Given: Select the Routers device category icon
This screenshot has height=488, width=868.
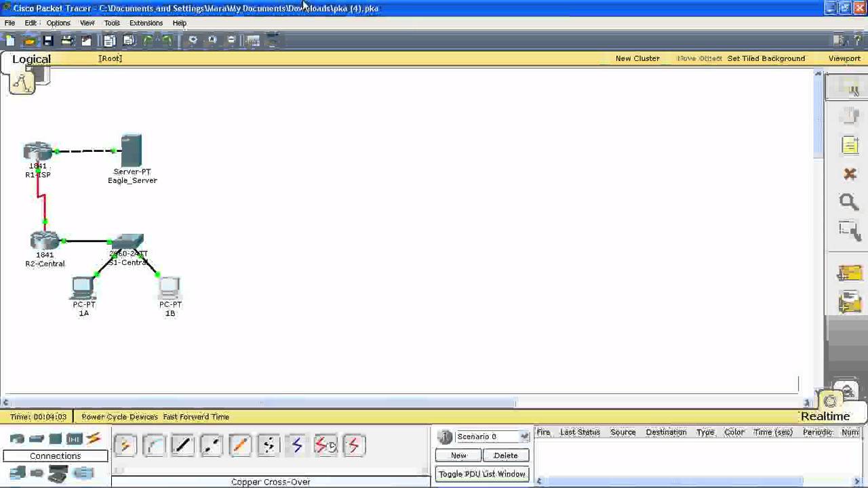Looking at the screenshot, I should tap(17, 439).
